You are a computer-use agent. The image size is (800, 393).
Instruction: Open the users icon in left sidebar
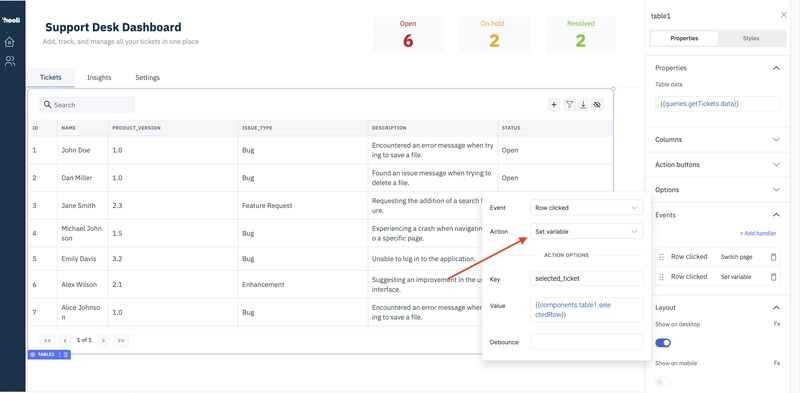[9, 61]
